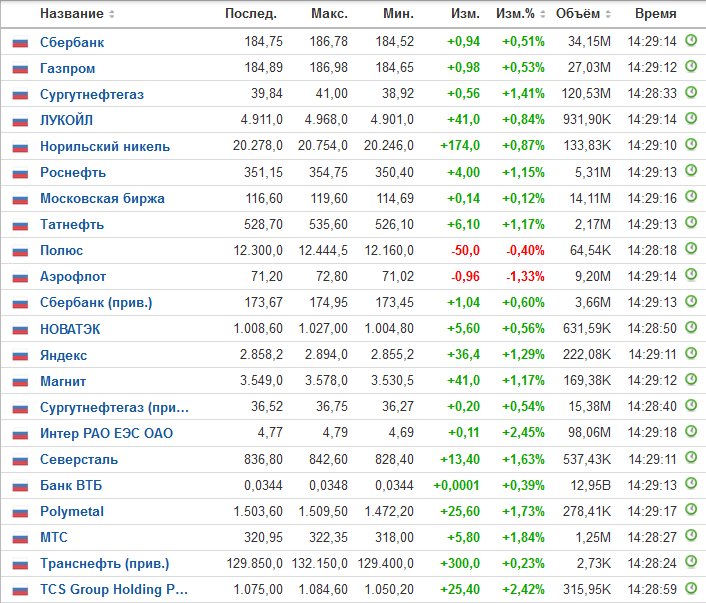Open the МТС stock link
This screenshot has width=706, height=603.
(x=54, y=537)
